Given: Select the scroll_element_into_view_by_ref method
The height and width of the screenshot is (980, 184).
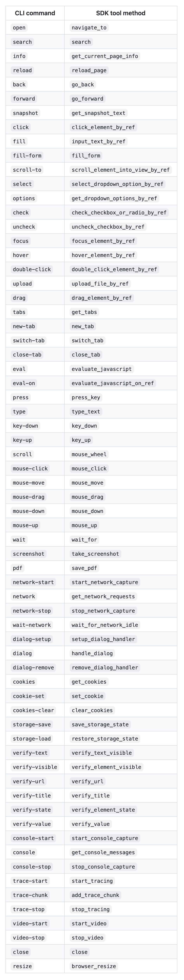Looking at the screenshot, I should point(120,170).
